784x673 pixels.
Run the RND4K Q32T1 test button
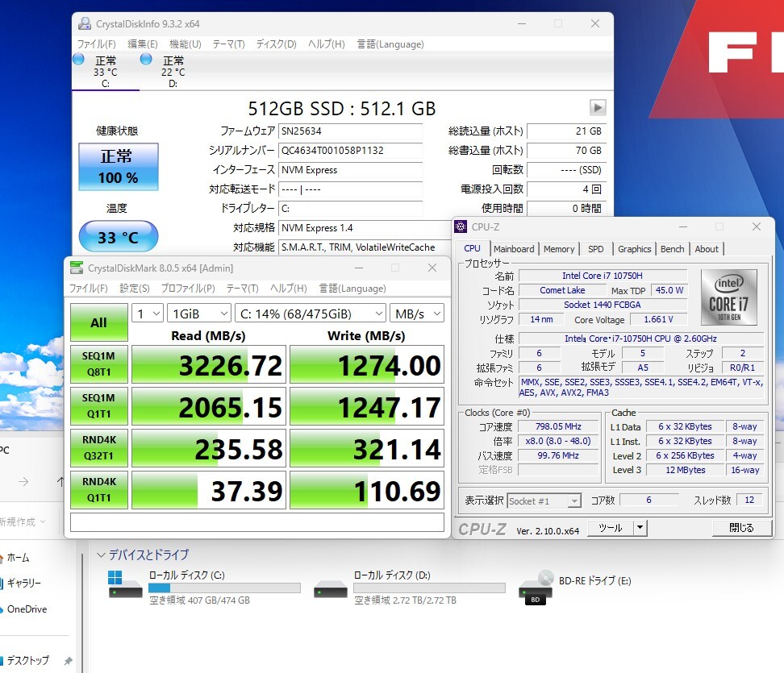98,448
